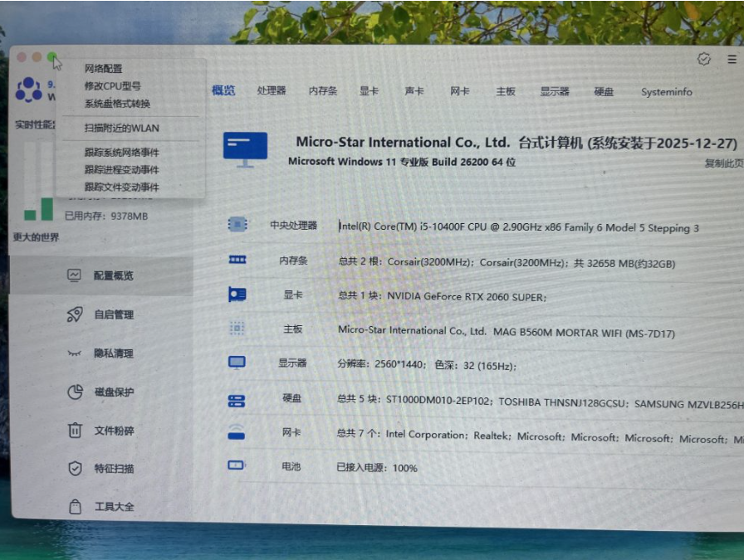Switch to the 处理器 tab
The image size is (744, 560).
pos(270,92)
